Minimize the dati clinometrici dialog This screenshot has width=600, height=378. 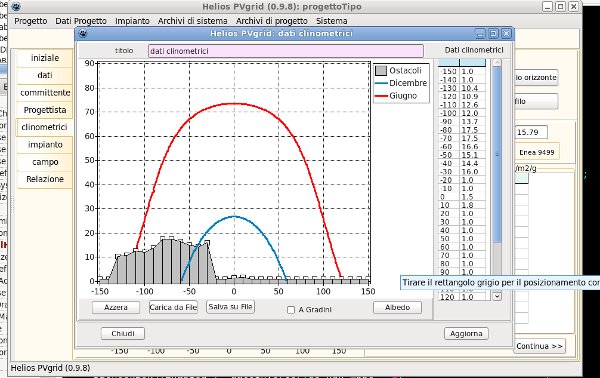point(480,33)
